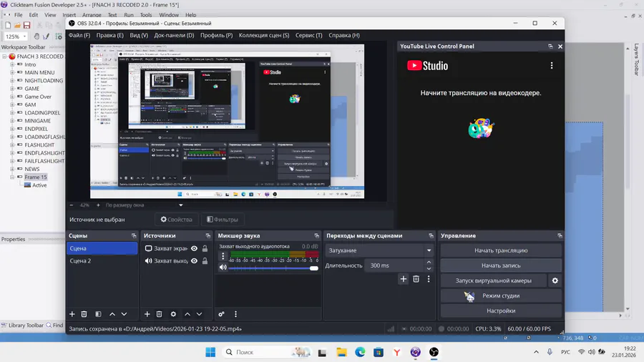Open audio channel options three-dot icon

coord(223,256)
